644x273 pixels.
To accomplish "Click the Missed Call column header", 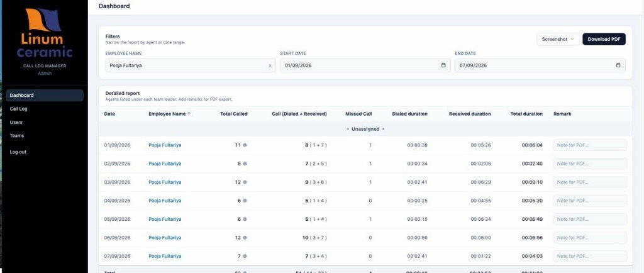I will (358, 114).
